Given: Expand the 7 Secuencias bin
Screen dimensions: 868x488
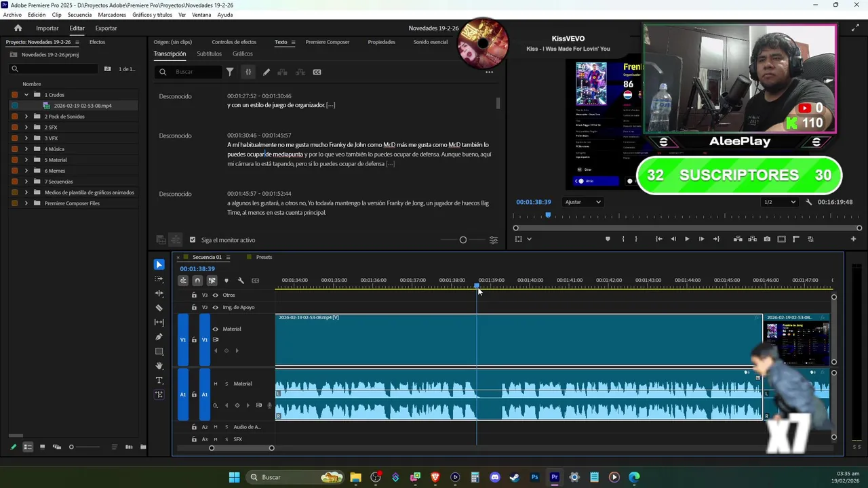Looking at the screenshot, I should pos(26,182).
